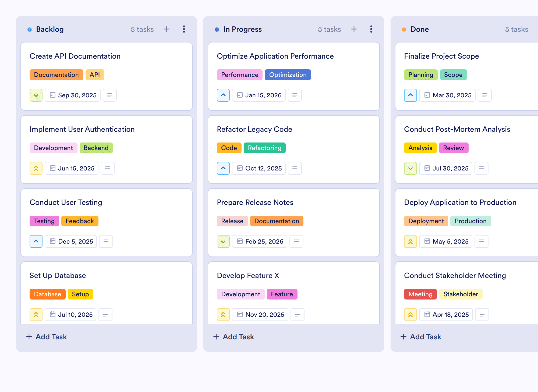The image size is (538, 392).
Task: Open high priority chevron on Implement User Authentication
Action: tap(36, 168)
